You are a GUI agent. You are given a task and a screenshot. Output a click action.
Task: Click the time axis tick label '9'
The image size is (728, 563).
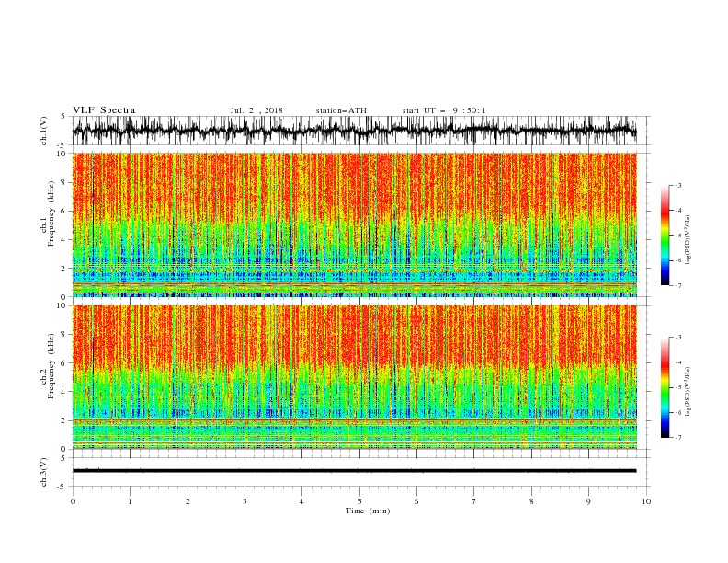(x=588, y=501)
